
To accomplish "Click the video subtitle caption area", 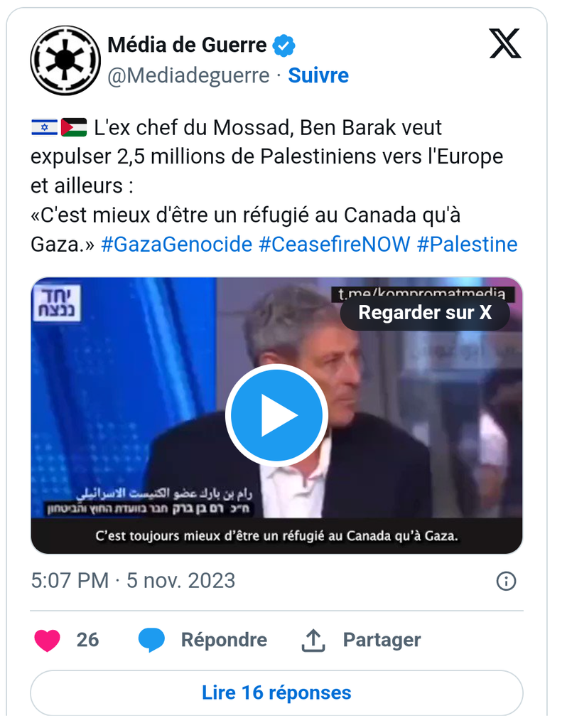I will click(276, 535).
